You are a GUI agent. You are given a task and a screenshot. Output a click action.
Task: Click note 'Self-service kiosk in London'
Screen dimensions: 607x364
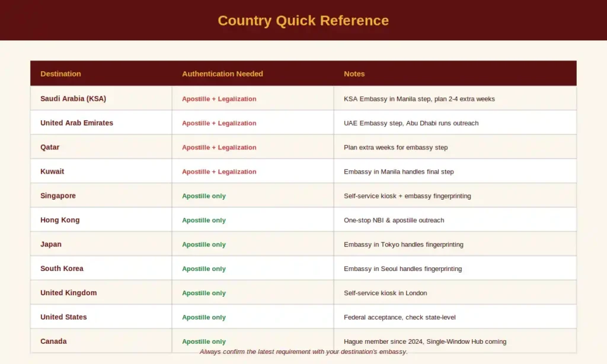[385, 293]
